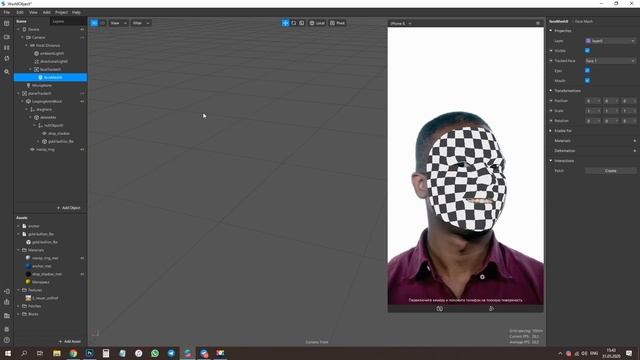Select the yellow material swatch in Assets
Viewport: 640px width, 360px height.
[x=28, y=282]
